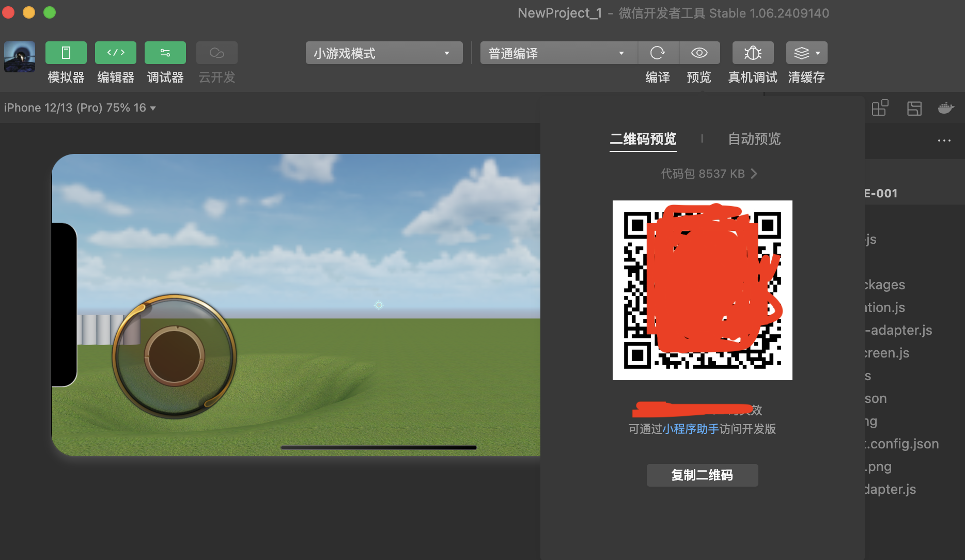Click the compile refresh icon
The width and height of the screenshot is (965, 560).
[x=657, y=53]
